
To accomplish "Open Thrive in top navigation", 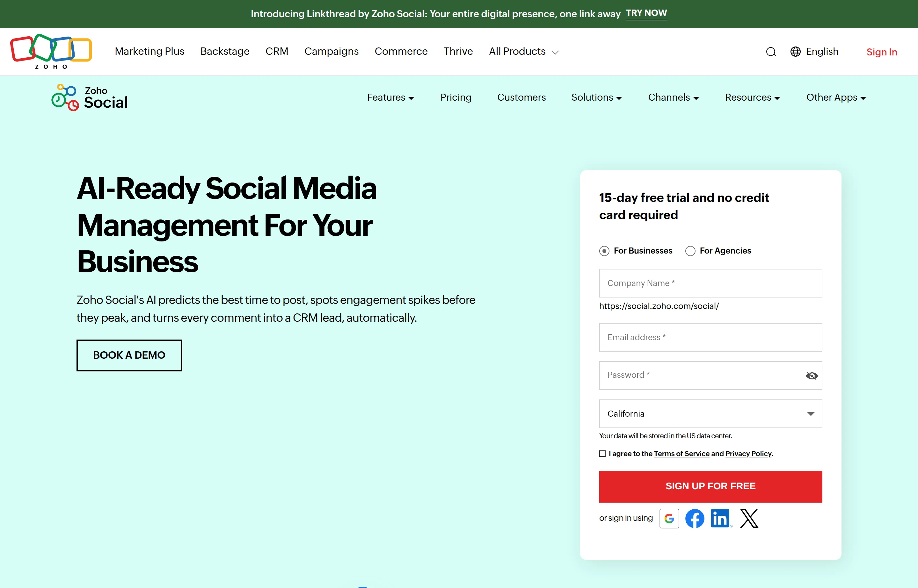I will click(458, 51).
